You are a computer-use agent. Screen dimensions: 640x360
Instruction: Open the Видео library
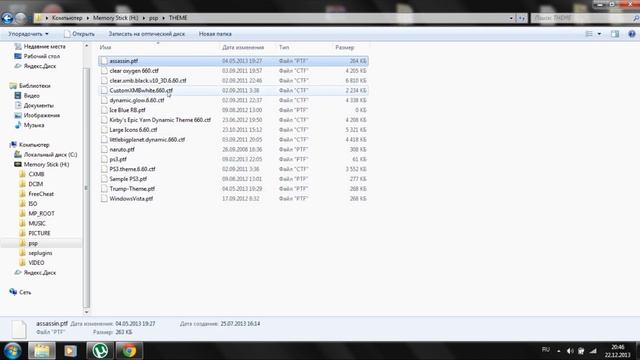[27, 96]
